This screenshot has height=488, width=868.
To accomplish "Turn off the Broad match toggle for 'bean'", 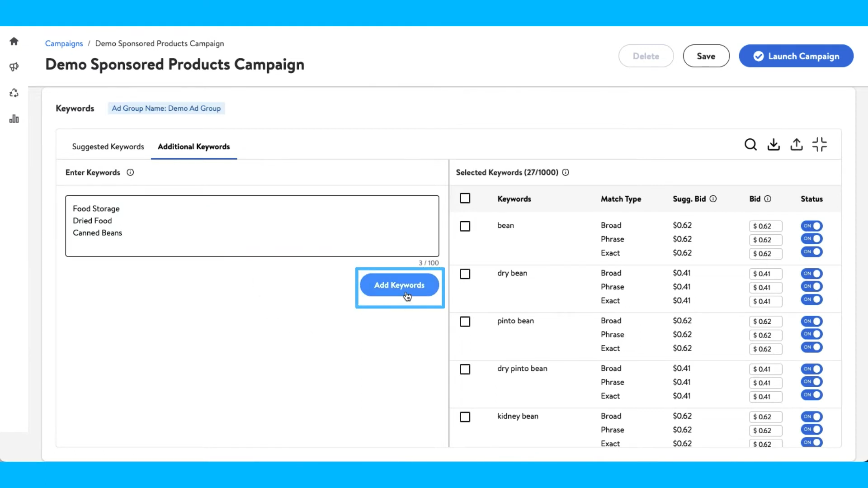I will [x=811, y=226].
